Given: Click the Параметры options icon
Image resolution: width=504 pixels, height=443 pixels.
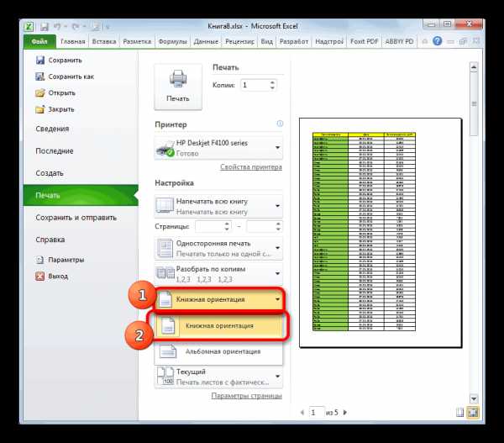Looking at the screenshot, I should pos(39,260).
